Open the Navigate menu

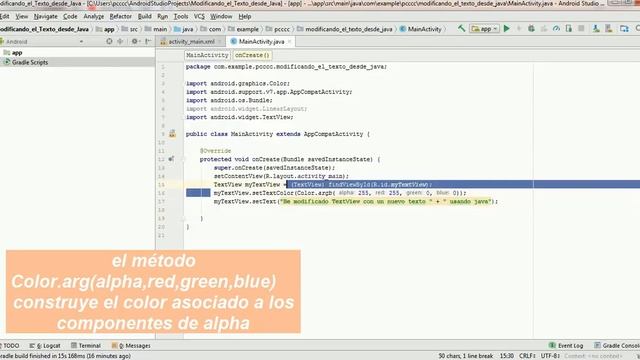tap(46, 16)
